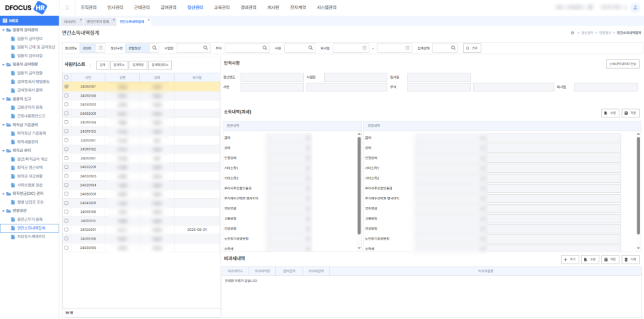644x319 pixels.
Task: Click the 사원 filter search icon
Action: pyautogui.click(x=311, y=48)
